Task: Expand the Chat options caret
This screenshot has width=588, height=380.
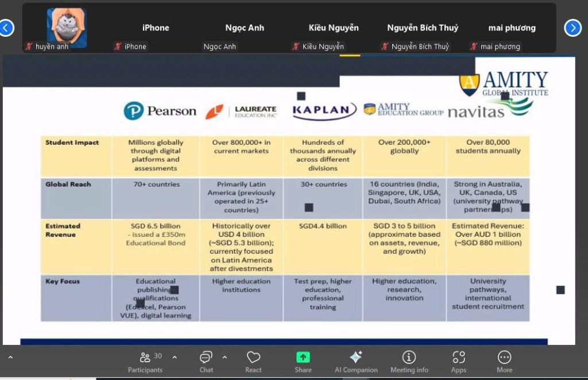Action: click(x=225, y=358)
